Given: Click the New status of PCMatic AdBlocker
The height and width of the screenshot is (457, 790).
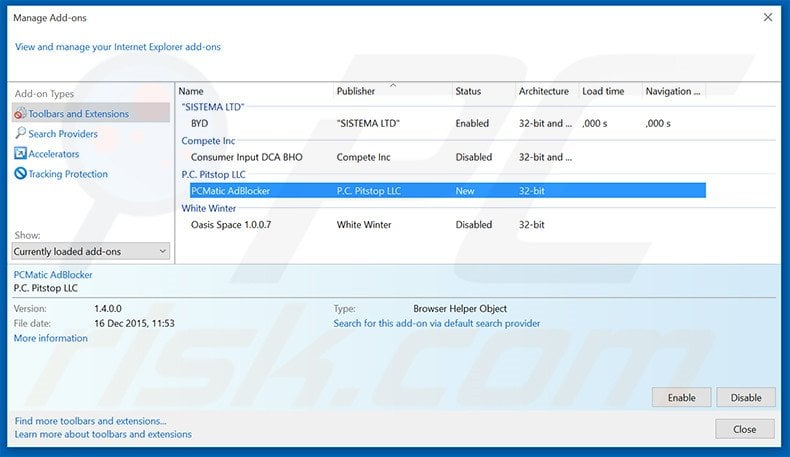Looking at the screenshot, I should pyautogui.click(x=465, y=191).
